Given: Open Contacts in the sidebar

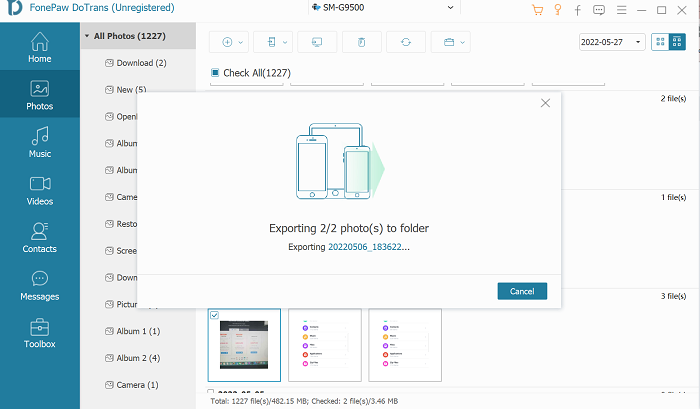Looking at the screenshot, I should click(x=40, y=238).
